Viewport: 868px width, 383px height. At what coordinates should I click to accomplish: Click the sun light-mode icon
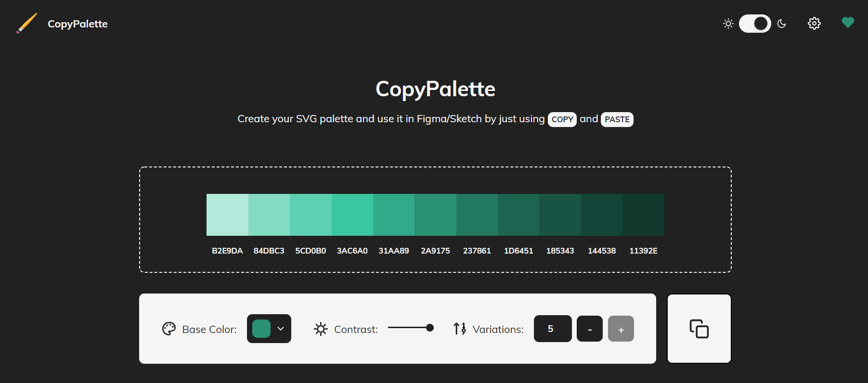(x=728, y=24)
